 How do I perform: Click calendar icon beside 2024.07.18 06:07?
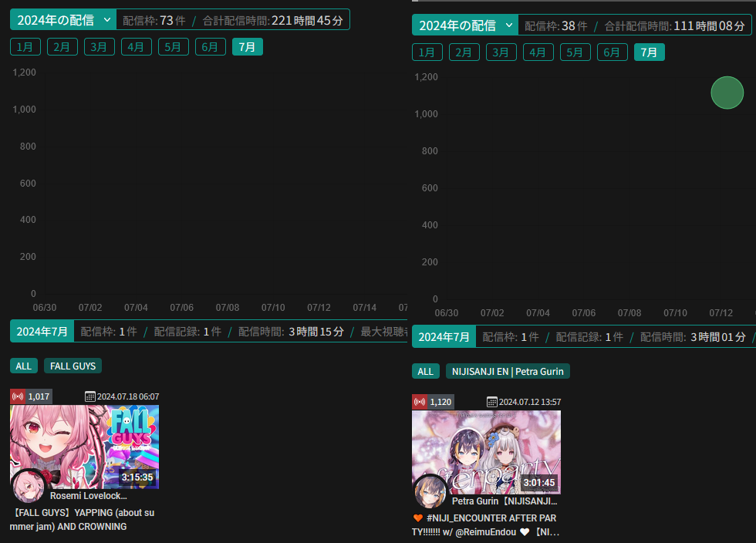[89, 397]
